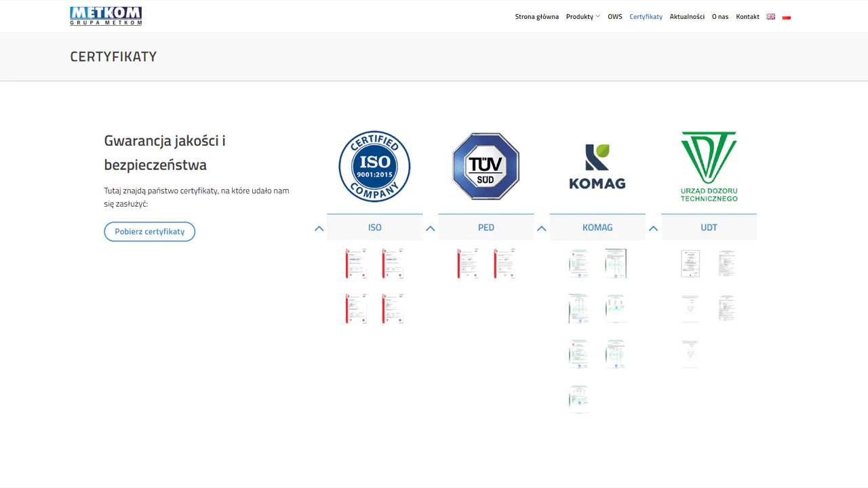868x488 pixels.
Task: Open the O nas page
Action: point(720,17)
